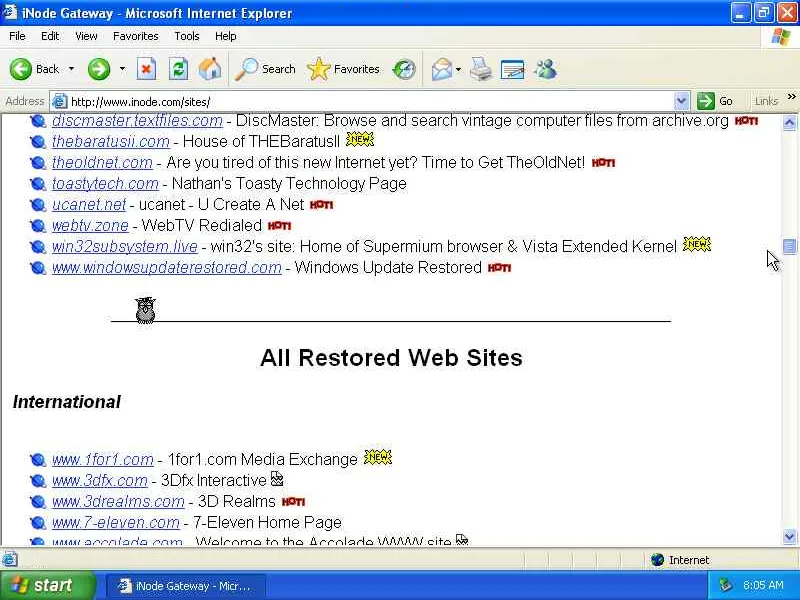This screenshot has height=600, width=800.
Task: Click NEW badge next to thebaratusii.com
Action: tap(360, 139)
